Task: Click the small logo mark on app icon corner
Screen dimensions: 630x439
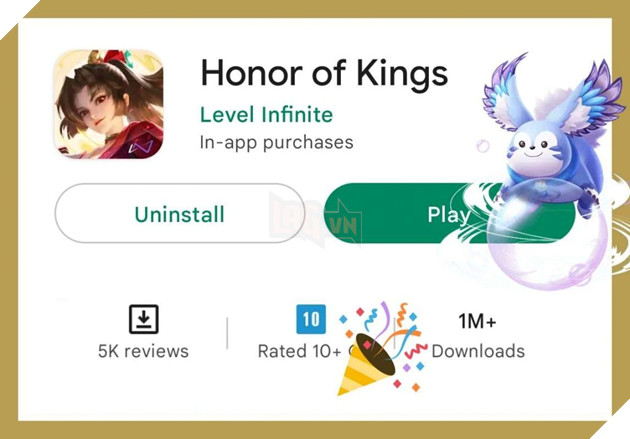Action: coord(141,147)
